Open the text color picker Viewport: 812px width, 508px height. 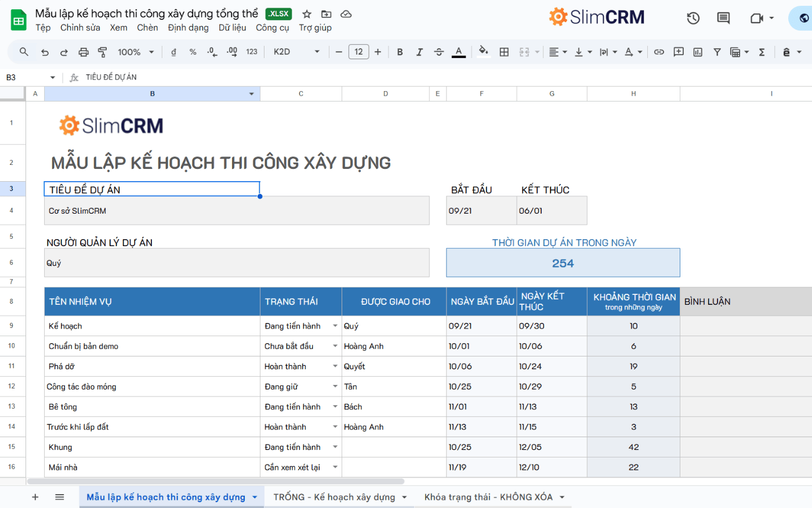click(x=459, y=52)
